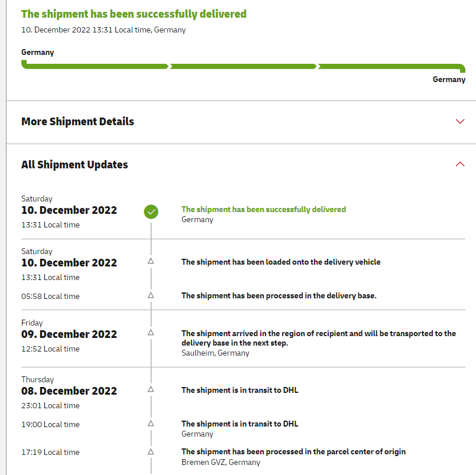The width and height of the screenshot is (476, 475).
Task: Click the All Shipment Updates heading
Action: (x=75, y=165)
